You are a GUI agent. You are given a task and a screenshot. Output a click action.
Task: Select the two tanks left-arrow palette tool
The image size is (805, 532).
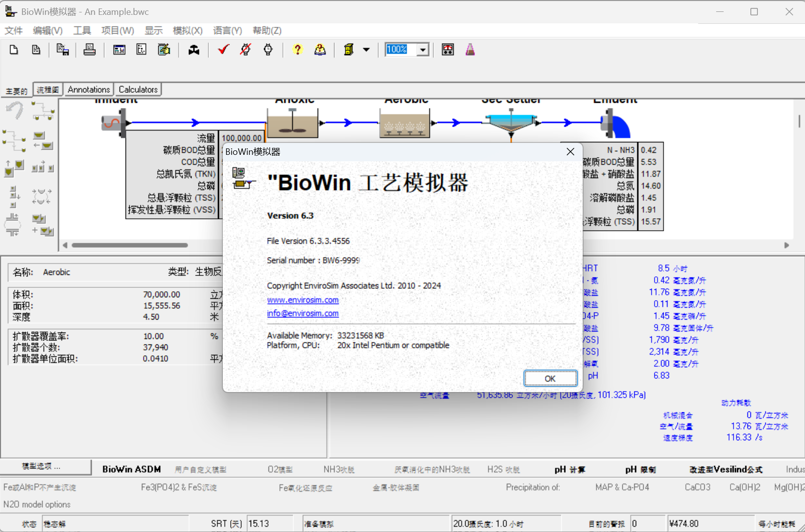(43, 140)
